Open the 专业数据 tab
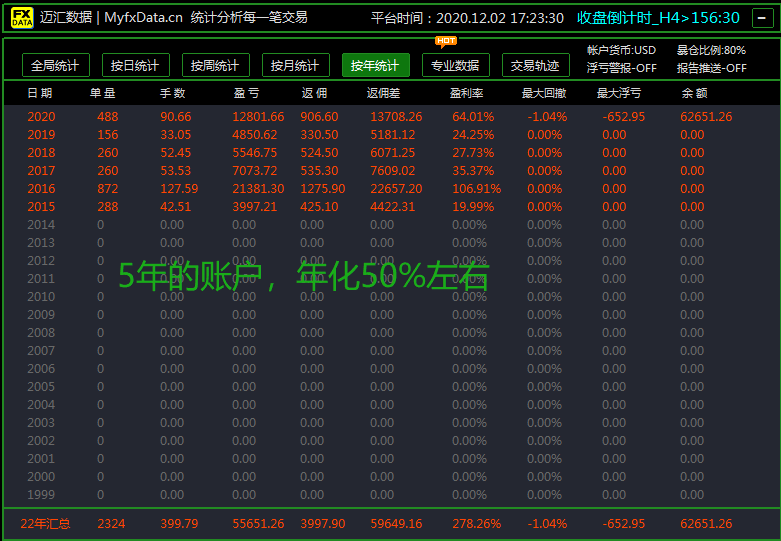781x541 pixels. point(456,65)
